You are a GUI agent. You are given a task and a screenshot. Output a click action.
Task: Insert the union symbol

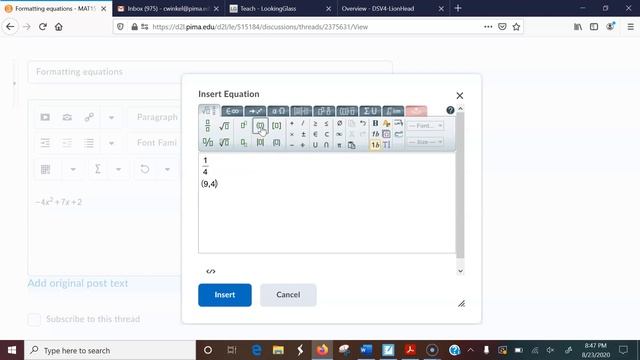tap(315, 145)
